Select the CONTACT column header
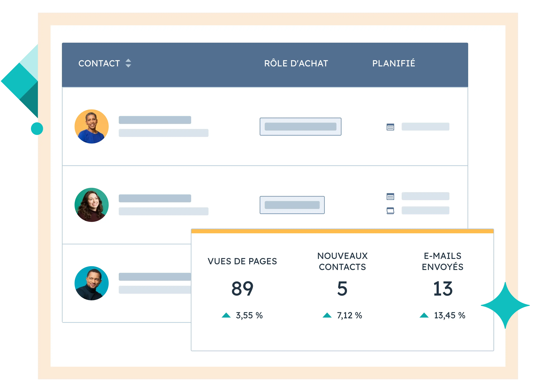This screenshot has width=556, height=392. point(99,64)
